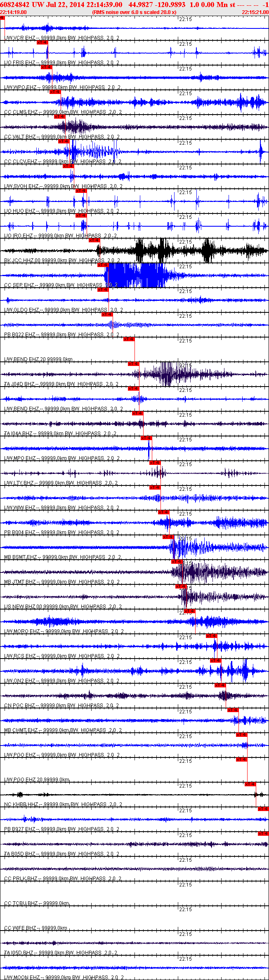Select the CC WIFE BHZ trace label
This screenshot has height=980, width=269.
pyautogui.click(x=35, y=928)
